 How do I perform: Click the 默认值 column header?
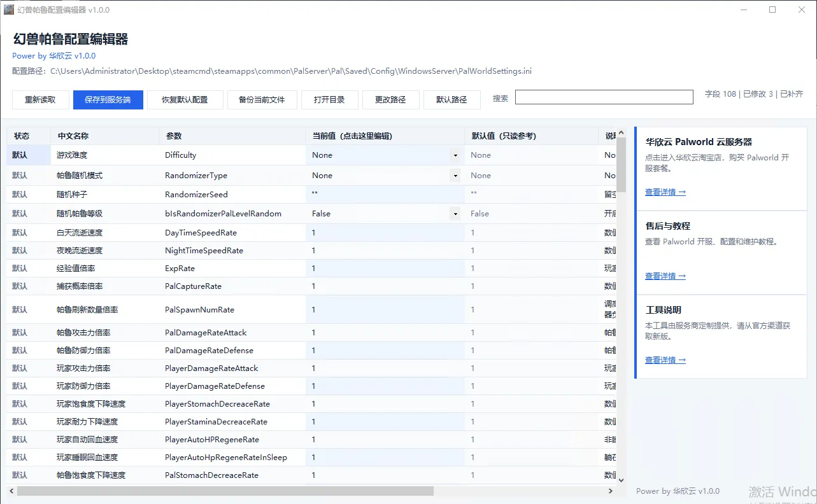click(532, 136)
